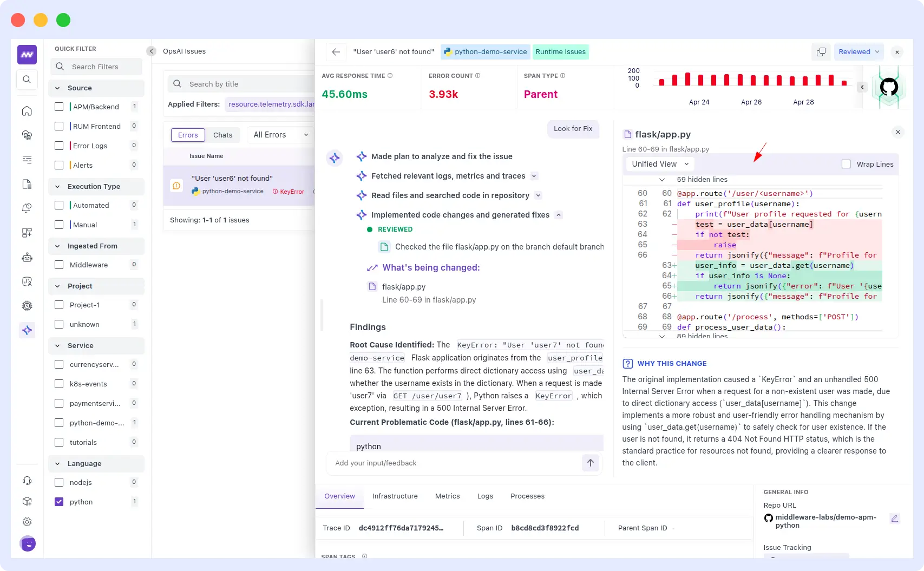Switch to the Metrics tab
Image resolution: width=924 pixels, height=571 pixels.
click(x=447, y=496)
